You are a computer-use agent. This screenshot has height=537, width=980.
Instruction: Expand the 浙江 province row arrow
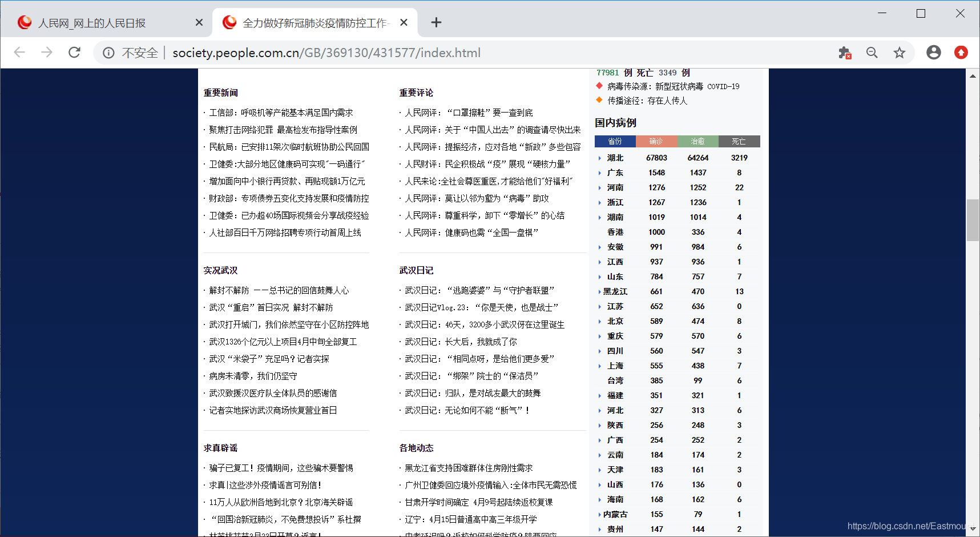click(x=599, y=203)
